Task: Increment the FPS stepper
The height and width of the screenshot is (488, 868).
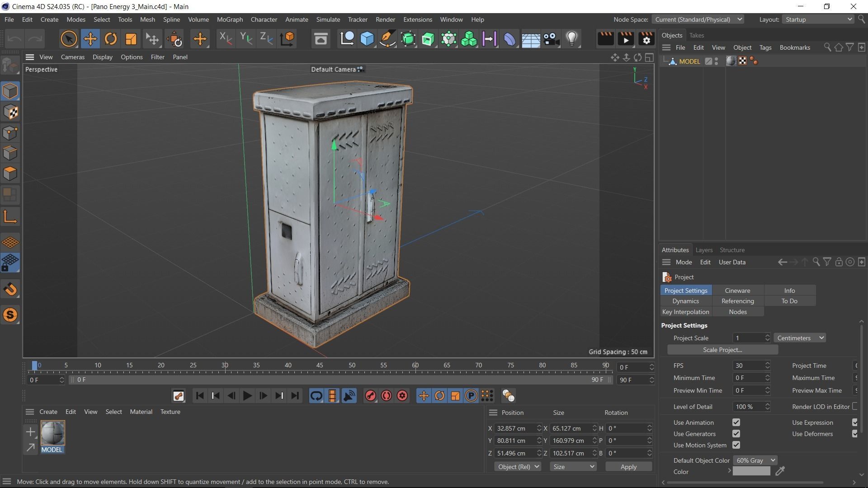Action: coord(767,363)
